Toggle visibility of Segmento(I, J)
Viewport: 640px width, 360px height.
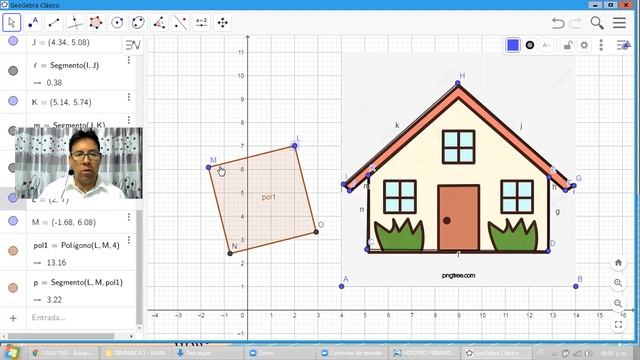(x=13, y=71)
